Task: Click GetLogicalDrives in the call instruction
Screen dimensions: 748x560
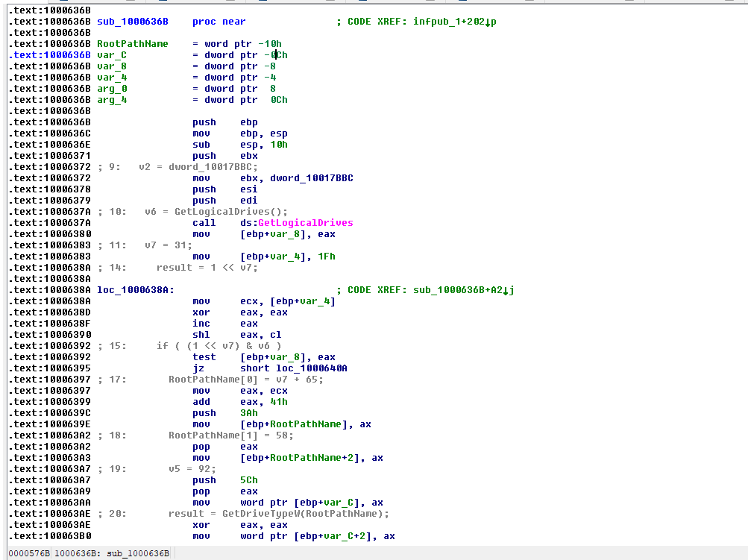Action: [306, 223]
